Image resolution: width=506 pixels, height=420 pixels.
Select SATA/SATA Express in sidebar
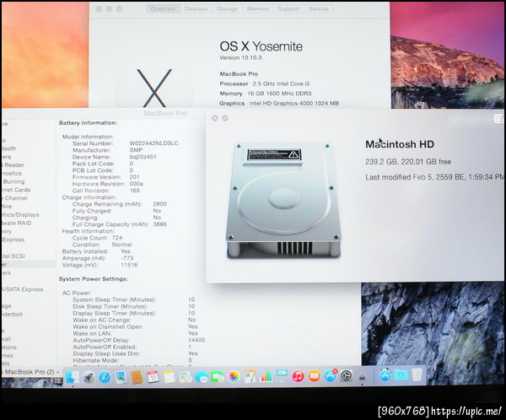click(x=23, y=289)
